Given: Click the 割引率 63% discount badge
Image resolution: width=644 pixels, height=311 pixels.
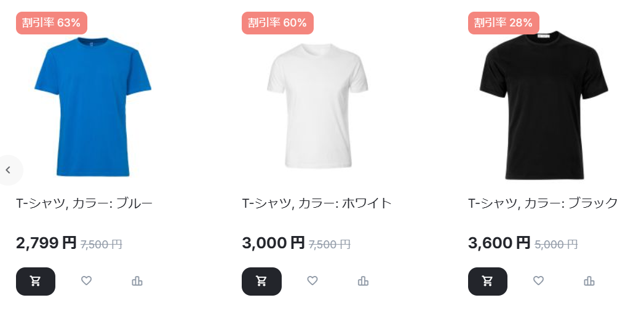Looking at the screenshot, I should coord(52,23).
